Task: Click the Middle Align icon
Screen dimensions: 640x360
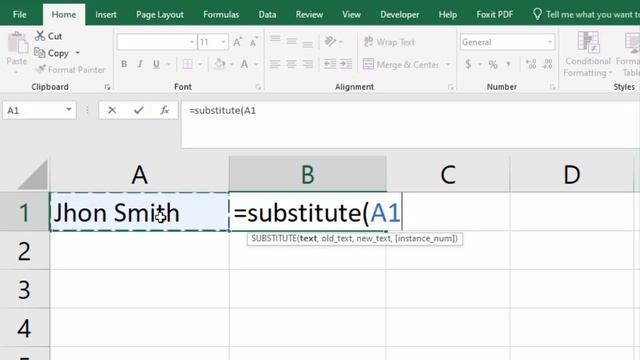Action: point(291,41)
